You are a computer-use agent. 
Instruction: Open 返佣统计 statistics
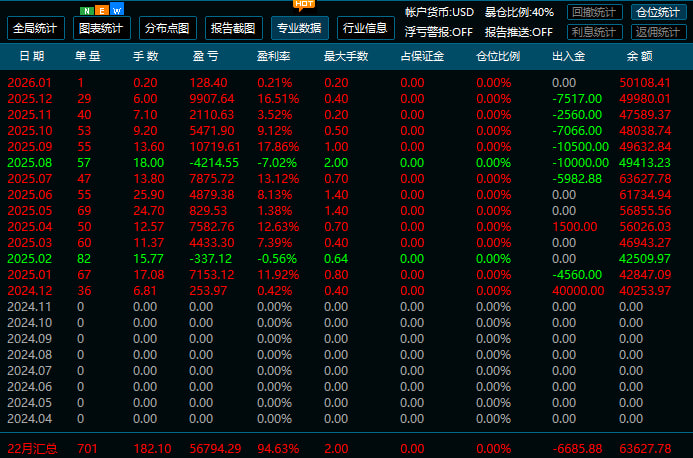coord(659,32)
